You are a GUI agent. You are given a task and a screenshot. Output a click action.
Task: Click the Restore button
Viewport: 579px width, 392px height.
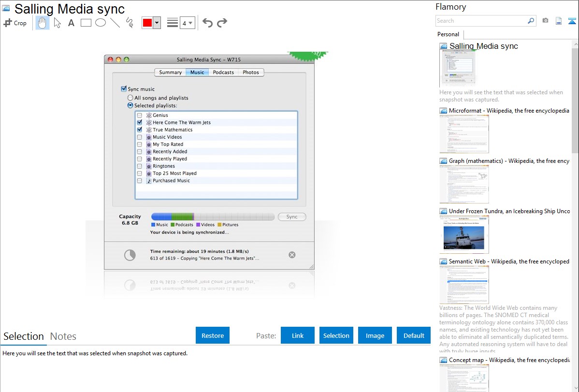(213, 335)
